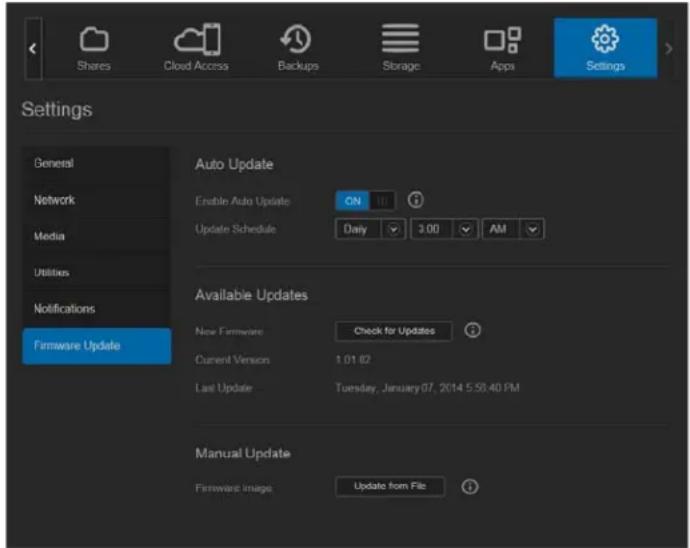Open the 3:00 time dropdown
Viewport: 690px width, 548px height.
pos(444,229)
